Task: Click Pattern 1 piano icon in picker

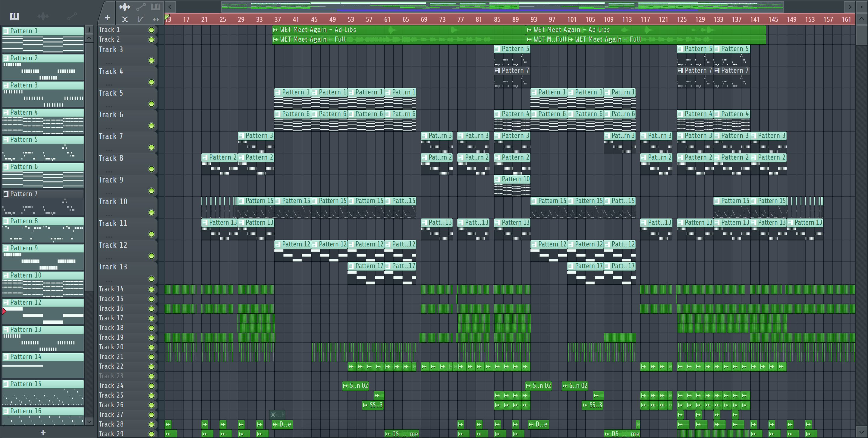Action: click(6, 31)
